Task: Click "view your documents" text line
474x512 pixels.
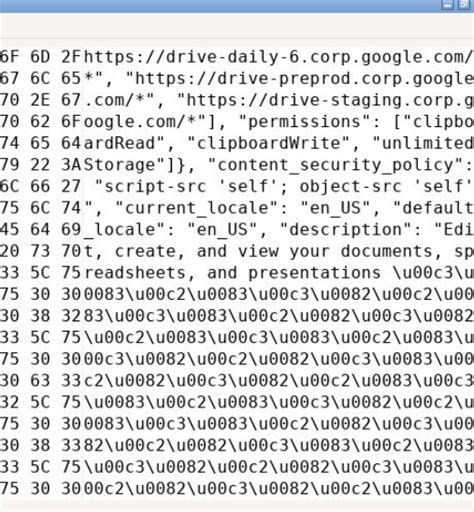Action: pos(335,251)
